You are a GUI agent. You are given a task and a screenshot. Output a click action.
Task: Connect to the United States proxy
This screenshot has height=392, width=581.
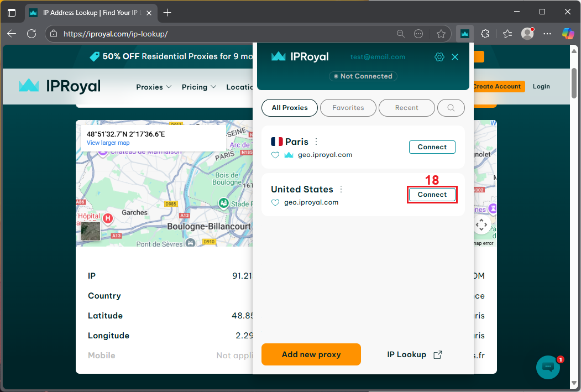[432, 195]
